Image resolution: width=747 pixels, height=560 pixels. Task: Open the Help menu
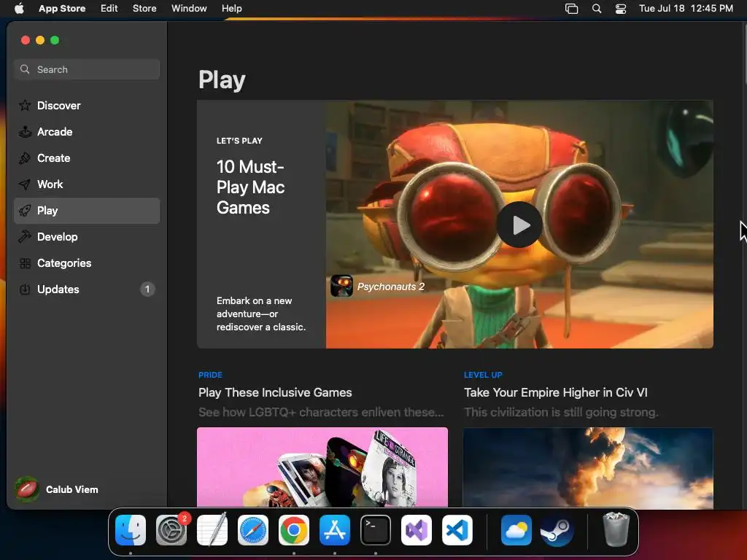pos(231,9)
